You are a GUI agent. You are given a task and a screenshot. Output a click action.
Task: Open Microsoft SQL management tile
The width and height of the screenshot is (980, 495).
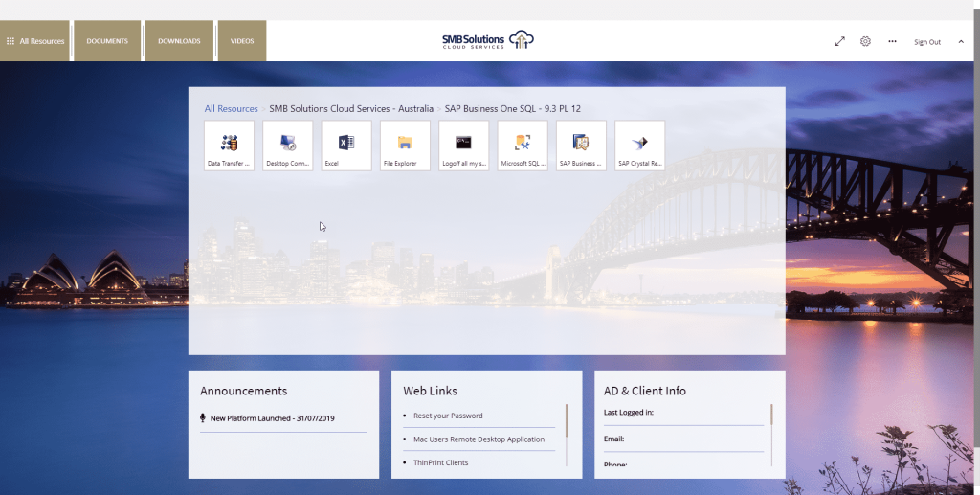(523, 145)
